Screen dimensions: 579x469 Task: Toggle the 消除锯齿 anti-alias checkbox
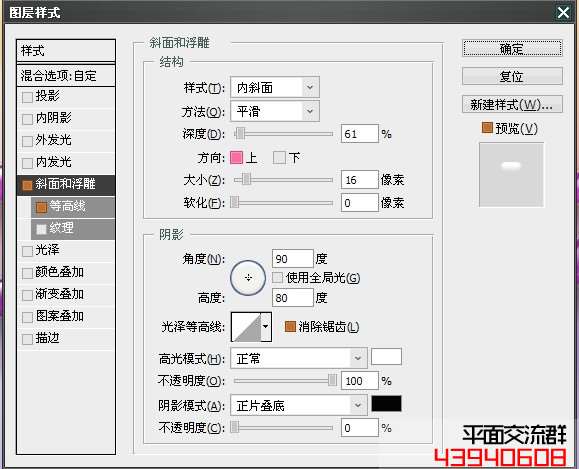coord(290,326)
